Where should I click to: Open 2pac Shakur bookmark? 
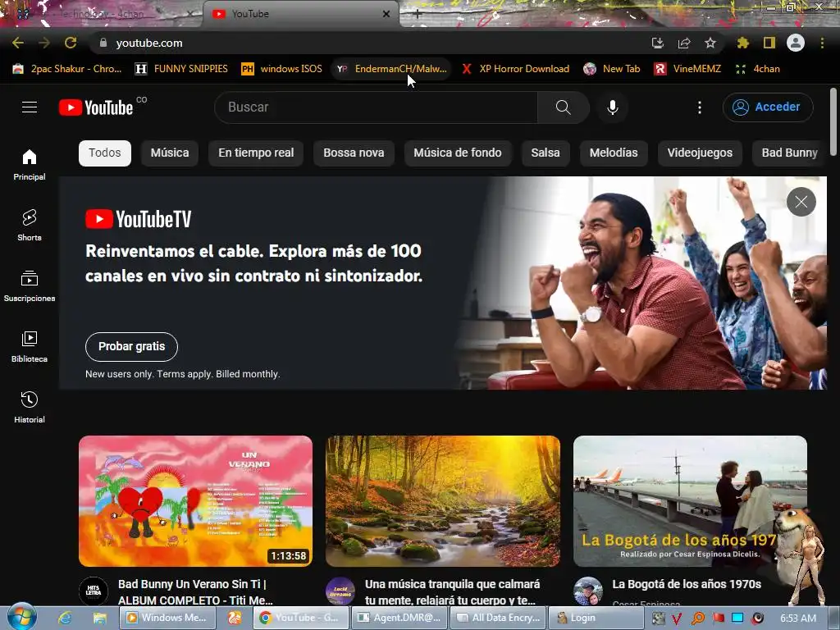(67, 69)
